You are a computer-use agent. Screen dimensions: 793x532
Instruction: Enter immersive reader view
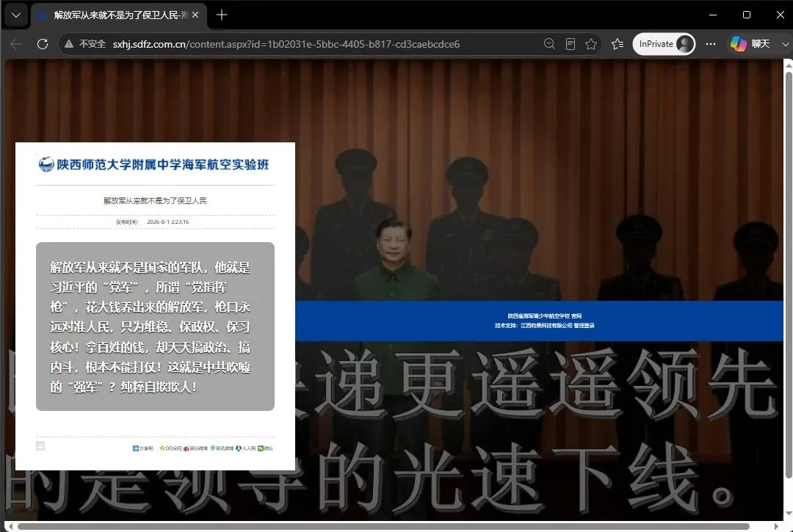[571, 44]
